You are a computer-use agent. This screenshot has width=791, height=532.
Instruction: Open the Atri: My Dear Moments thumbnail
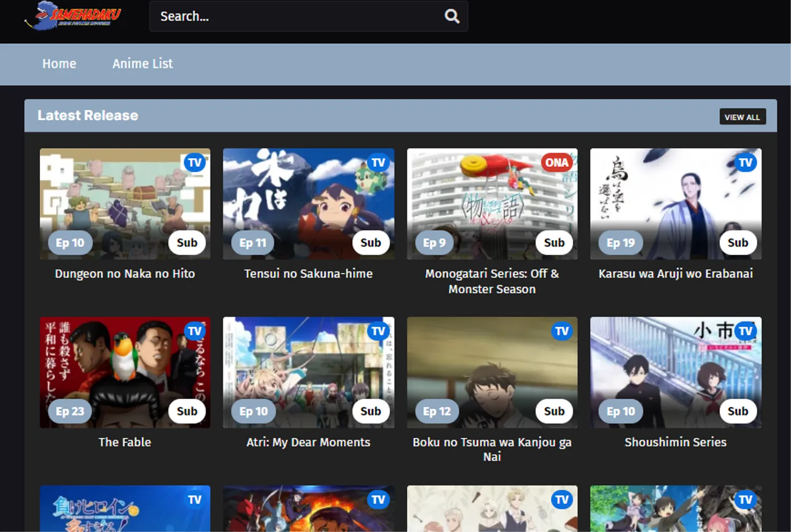pyautogui.click(x=308, y=373)
